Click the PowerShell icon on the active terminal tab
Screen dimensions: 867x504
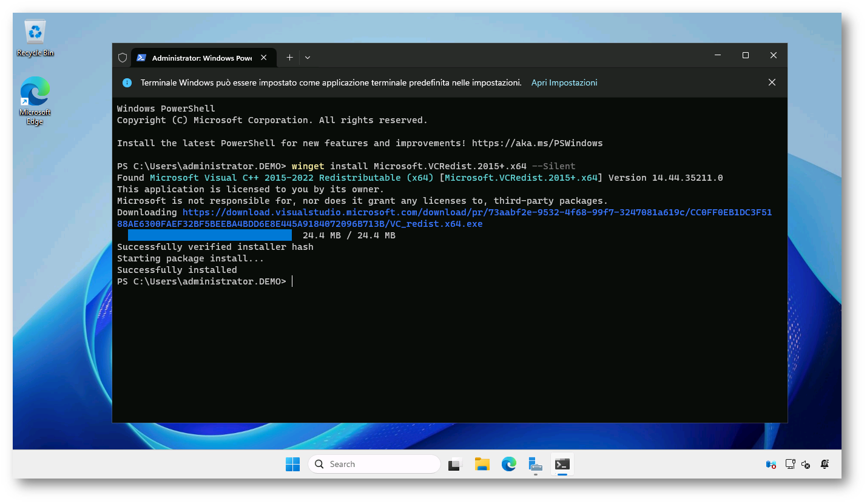click(141, 57)
